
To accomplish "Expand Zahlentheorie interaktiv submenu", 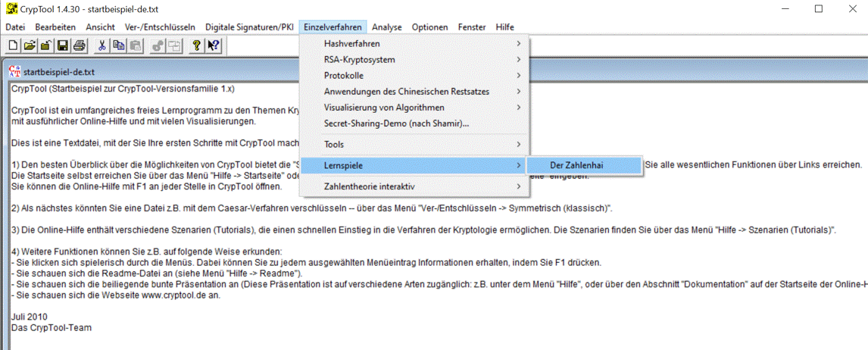I will pos(414,186).
